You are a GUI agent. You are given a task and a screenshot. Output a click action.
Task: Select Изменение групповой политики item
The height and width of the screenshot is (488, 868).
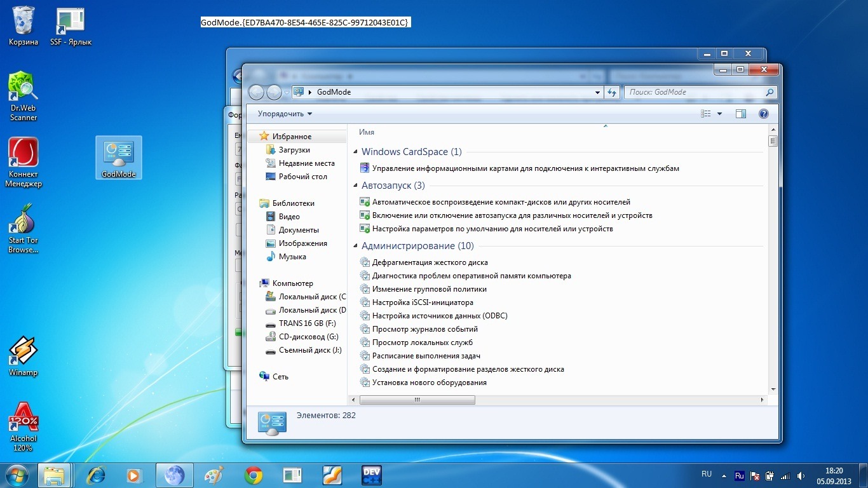429,289
